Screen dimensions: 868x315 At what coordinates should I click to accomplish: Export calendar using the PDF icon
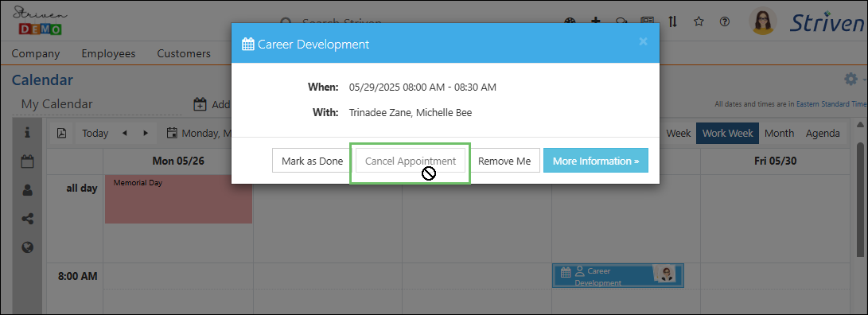pos(62,133)
